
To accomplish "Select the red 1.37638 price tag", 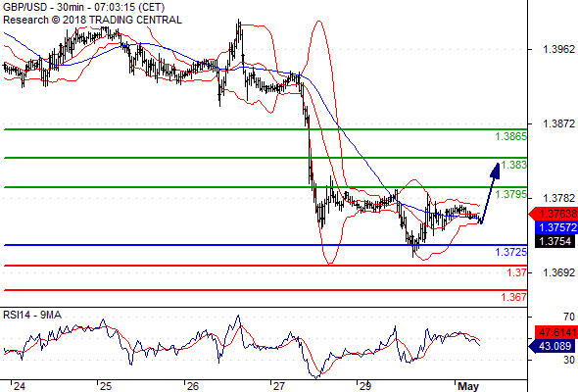I will (554, 214).
